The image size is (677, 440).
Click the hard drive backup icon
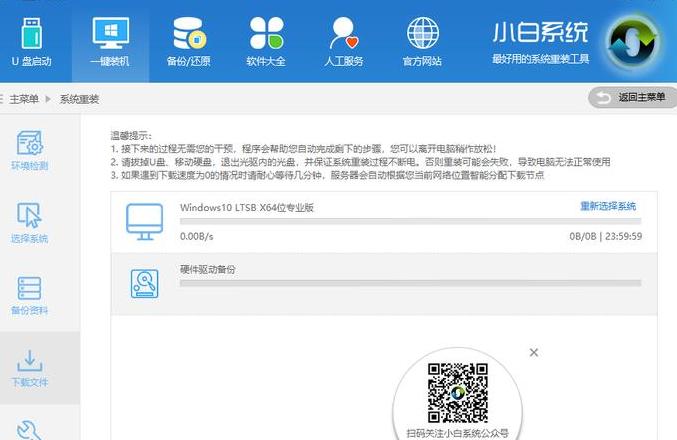(x=145, y=284)
